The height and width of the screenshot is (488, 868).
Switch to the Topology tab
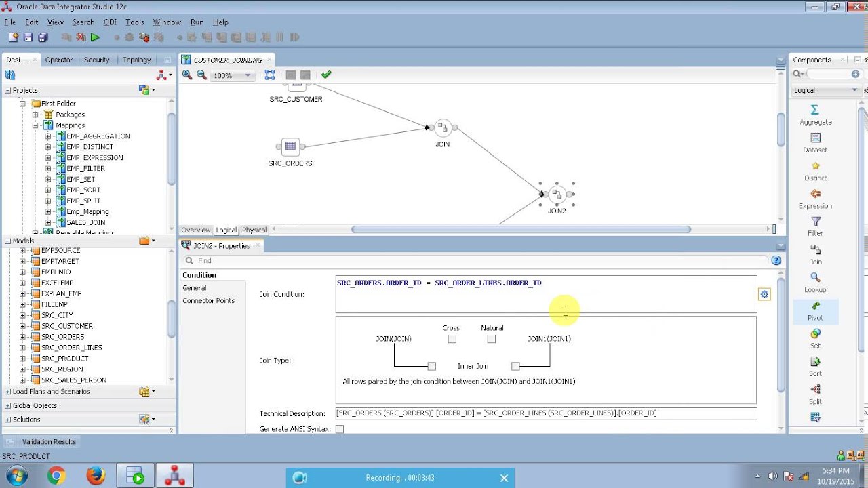click(x=137, y=60)
